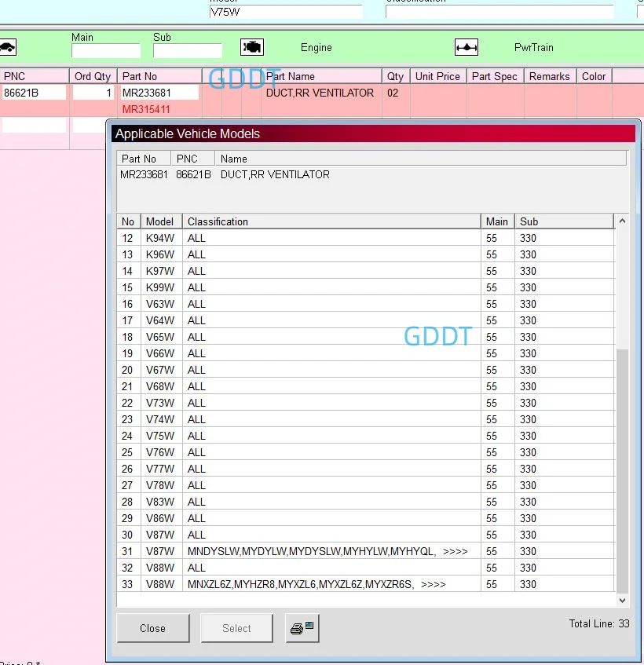Select row 15 with model K99W
644x665 pixels.
point(366,287)
